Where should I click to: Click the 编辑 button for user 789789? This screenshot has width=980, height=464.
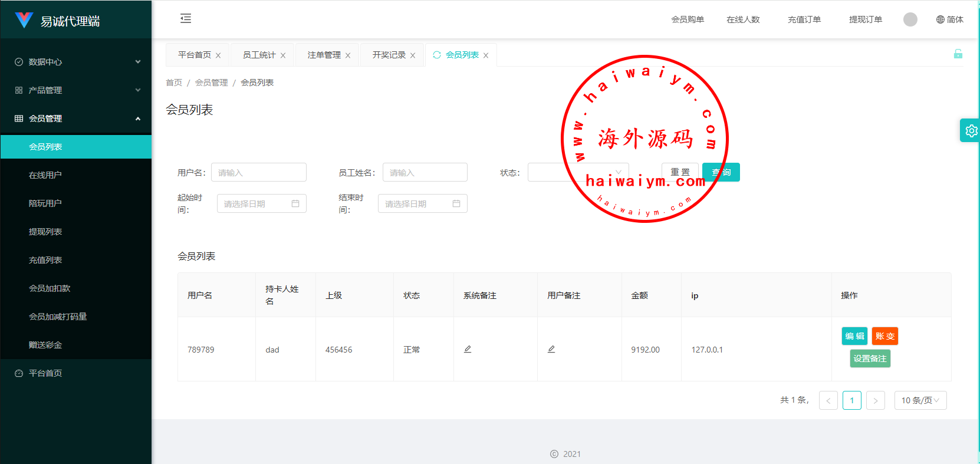point(854,336)
